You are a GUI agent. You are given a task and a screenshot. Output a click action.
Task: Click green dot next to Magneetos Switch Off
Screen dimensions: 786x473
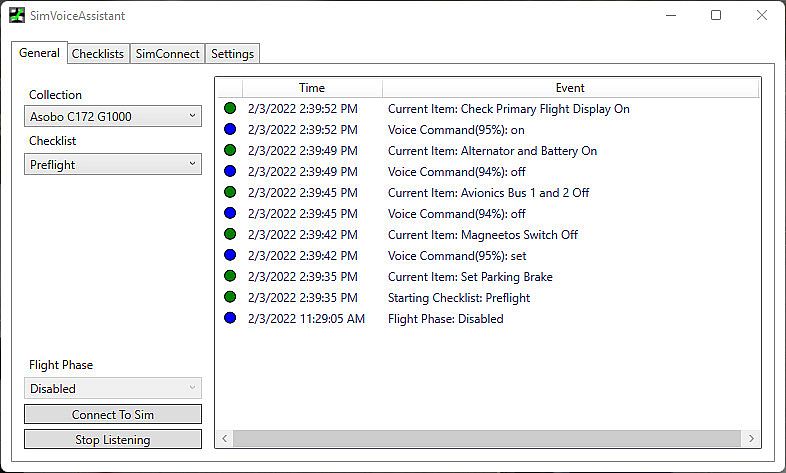(230, 235)
